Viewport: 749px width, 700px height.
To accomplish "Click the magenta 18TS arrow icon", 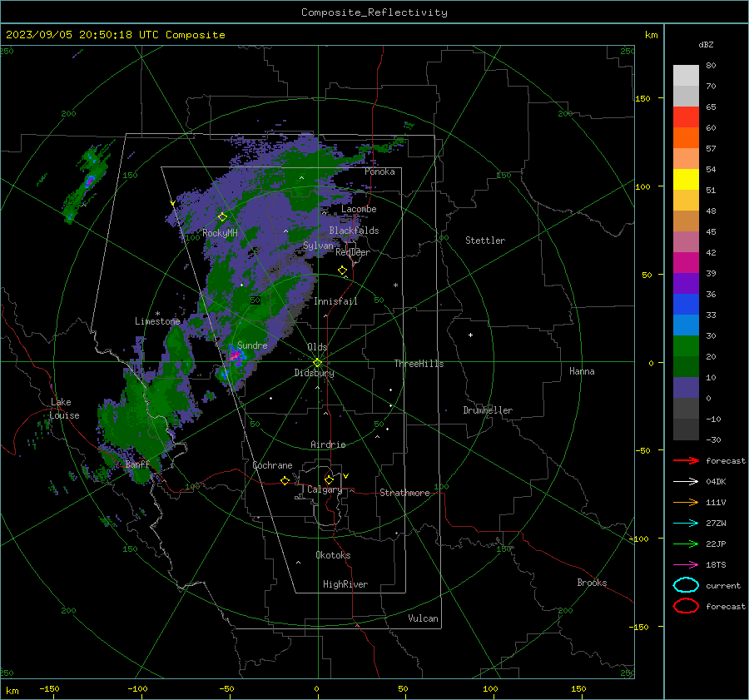I will (686, 565).
